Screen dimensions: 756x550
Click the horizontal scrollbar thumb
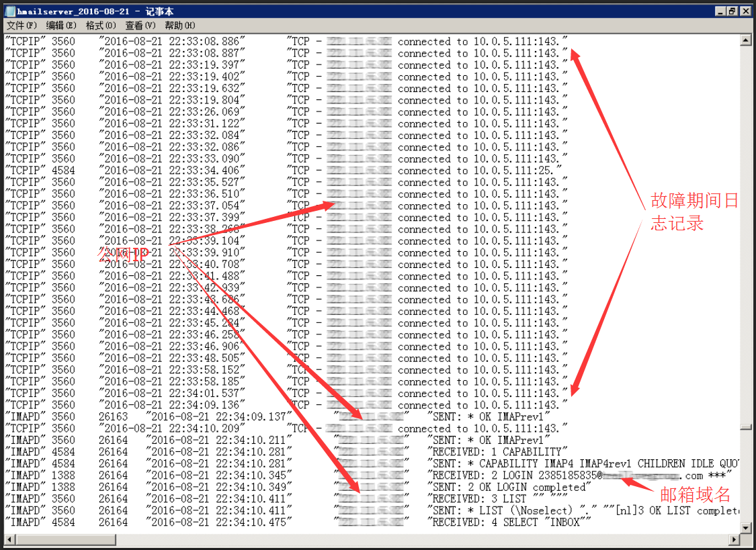[x=66, y=539]
